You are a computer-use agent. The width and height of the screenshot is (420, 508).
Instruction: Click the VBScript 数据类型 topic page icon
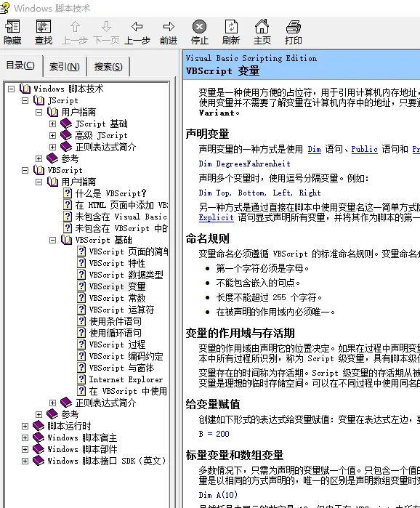(81, 275)
